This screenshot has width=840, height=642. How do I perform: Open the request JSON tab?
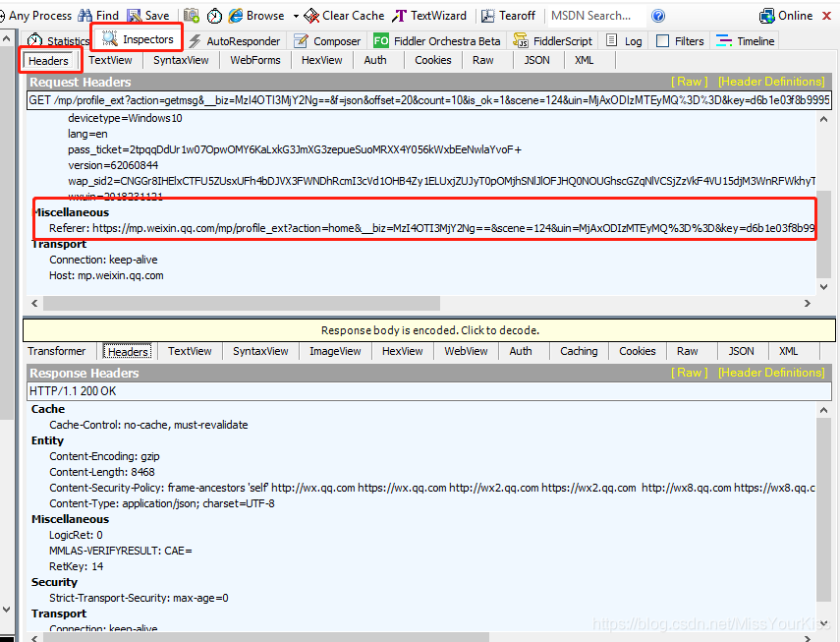536,60
